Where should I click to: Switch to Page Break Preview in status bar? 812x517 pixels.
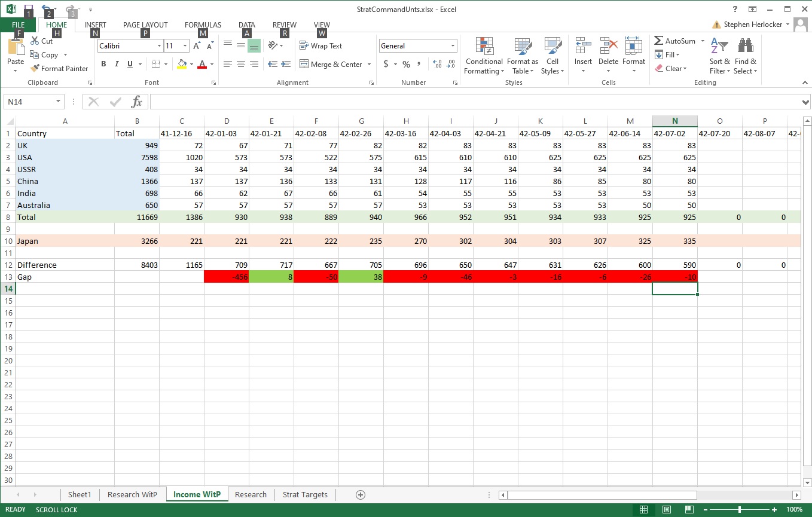click(x=689, y=510)
